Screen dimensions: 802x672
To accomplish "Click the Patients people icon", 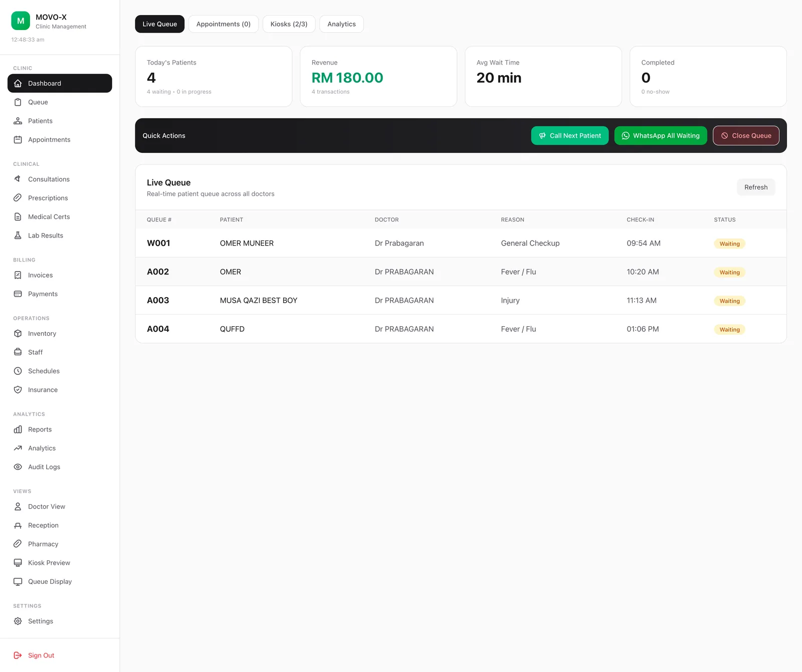I will pos(18,121).
